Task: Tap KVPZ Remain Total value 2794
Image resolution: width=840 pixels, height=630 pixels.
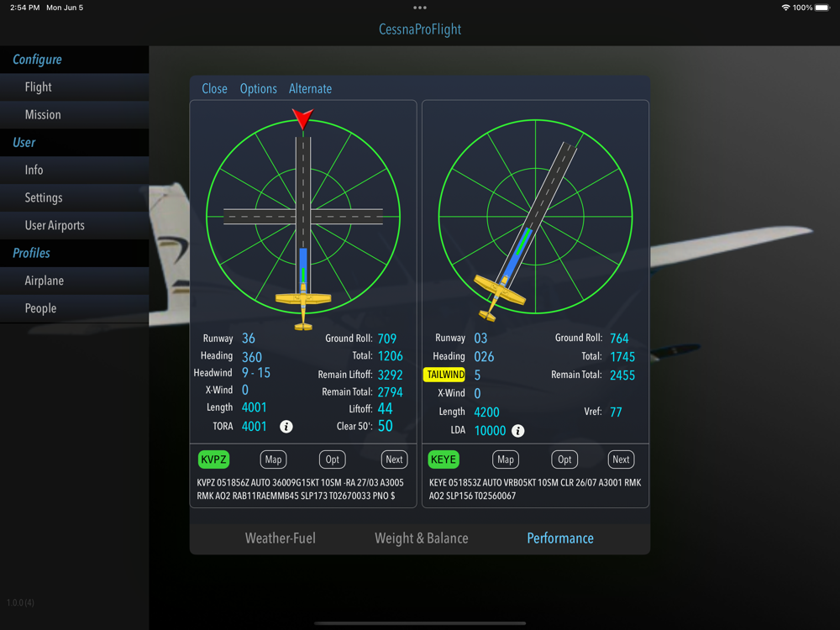Action: click(x=390, y=392)
